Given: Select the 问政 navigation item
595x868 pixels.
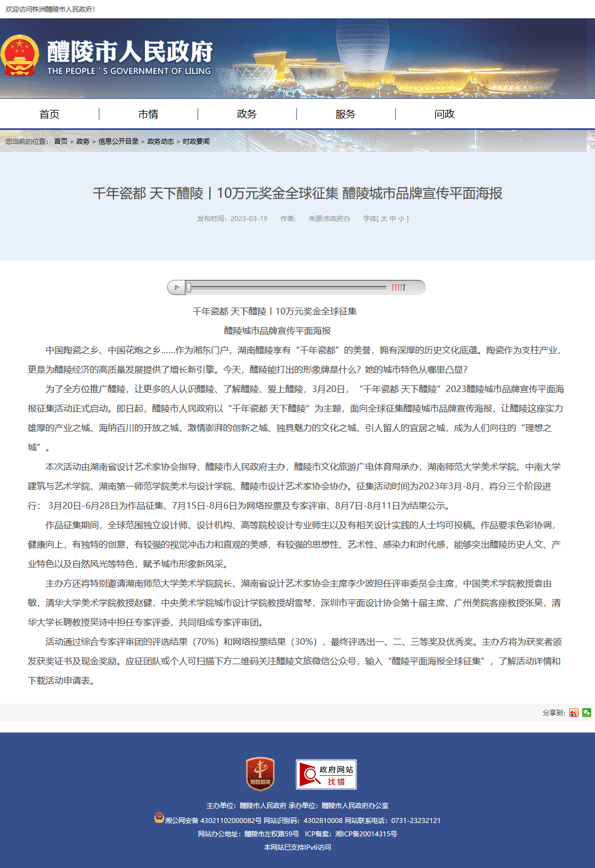Looking at the screenshot, I should [x=445, y=114].
